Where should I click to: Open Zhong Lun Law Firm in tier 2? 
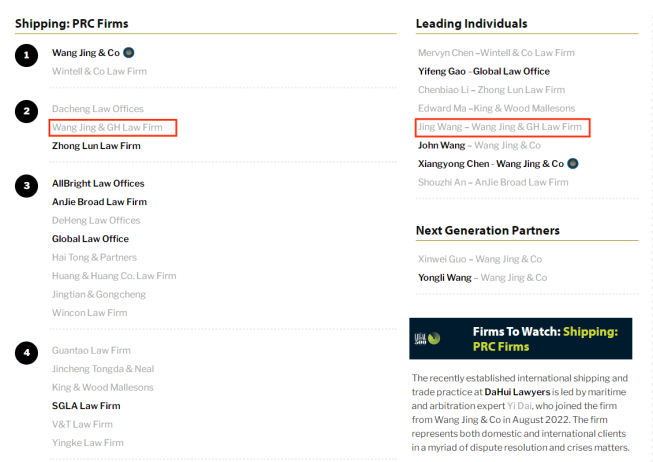click(x=96, y=146)
